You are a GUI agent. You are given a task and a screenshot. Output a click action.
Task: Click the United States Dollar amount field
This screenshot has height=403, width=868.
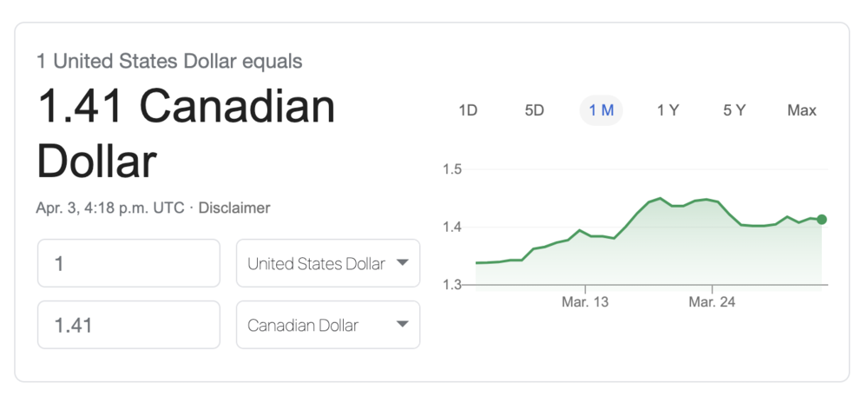pos(128,263)
